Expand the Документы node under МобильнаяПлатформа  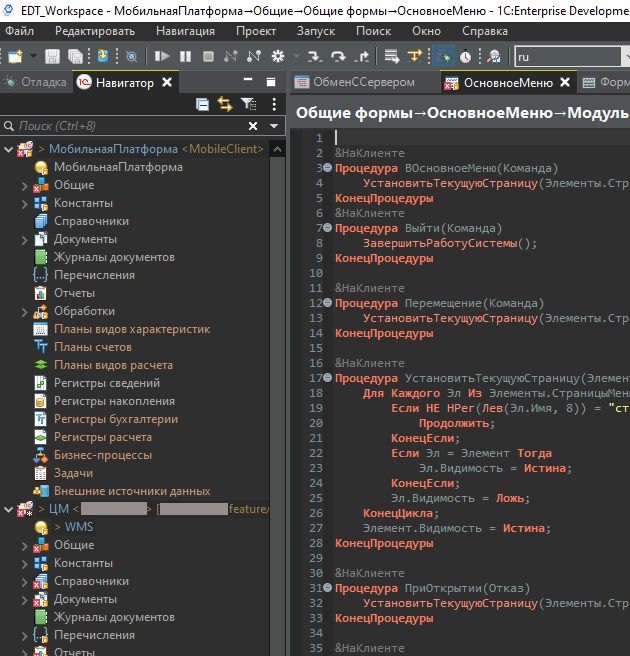click(x=25, y=239)
